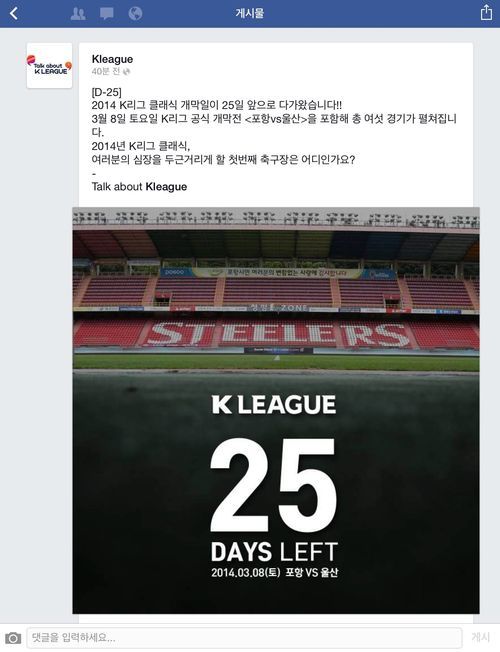Open the Talk about K LEAGUE avatar
500x652 pixels.
point(50,66)
